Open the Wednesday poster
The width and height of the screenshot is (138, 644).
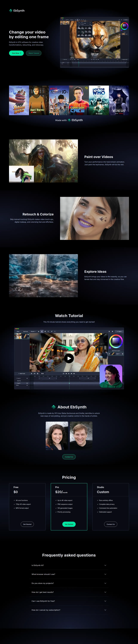(x=119, y=100)
